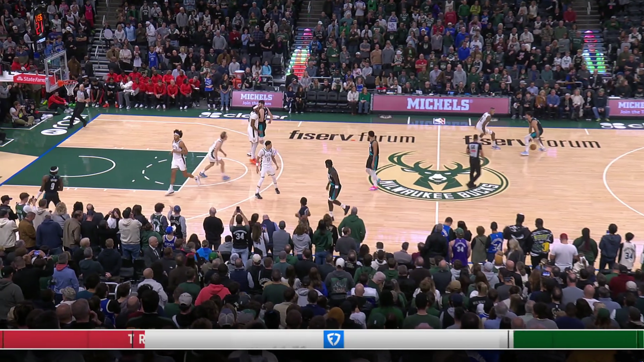Click the shot clock above the backboard
644x362 pixels.
tap(39, 24)
